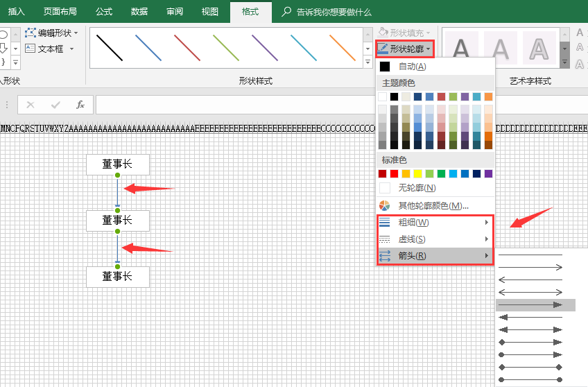The width and height of the screenshot is (588, 387).
Task: Open the Shape Outline (形状轮廓) dropdown
Action: 405,49
